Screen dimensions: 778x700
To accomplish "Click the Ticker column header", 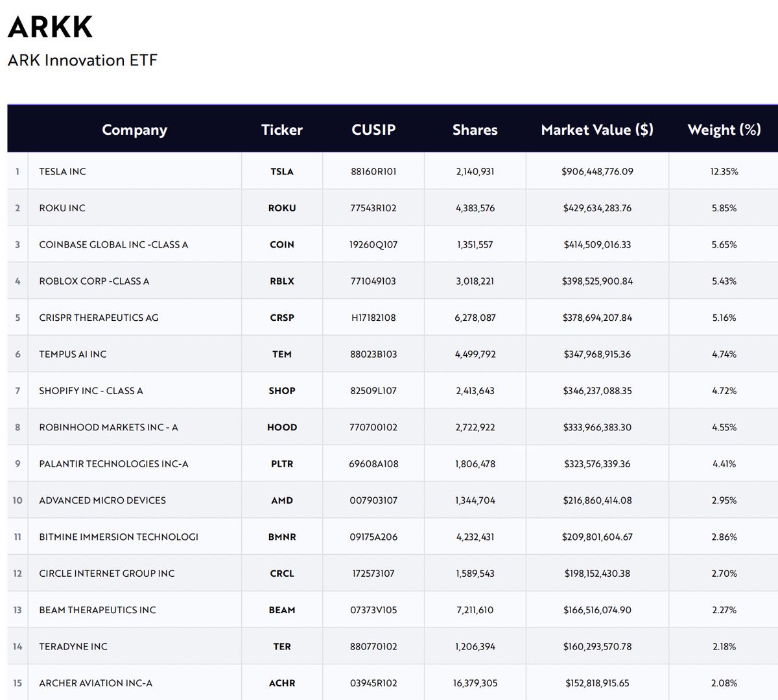I will 282,130.
